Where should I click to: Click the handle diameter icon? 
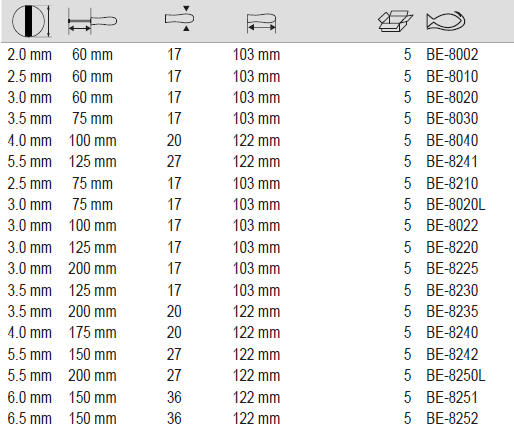180,19
